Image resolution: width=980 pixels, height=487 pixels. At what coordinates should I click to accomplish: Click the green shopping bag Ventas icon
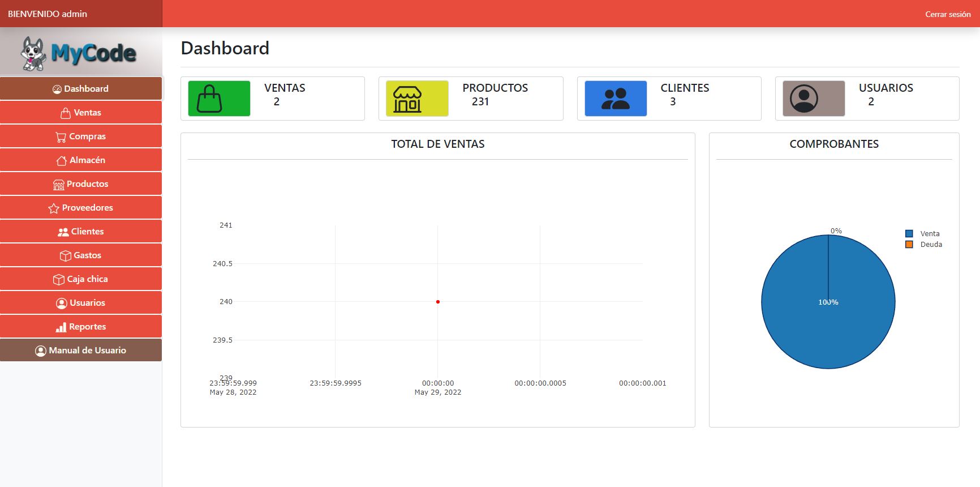pyautogui.click(x=219, y=99)
